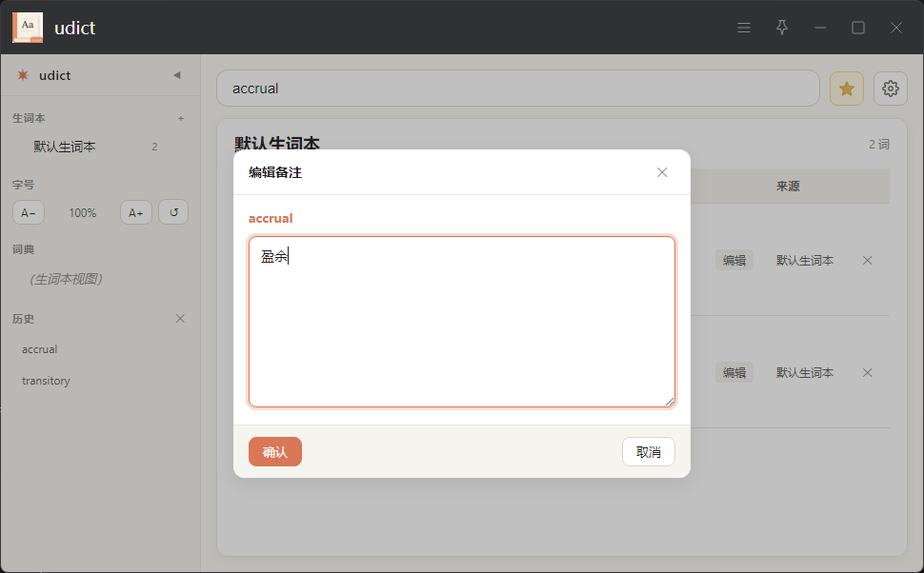Open accrual from the history list
The height and width of the screenshot is (573, 924).
tap(40, 349)
